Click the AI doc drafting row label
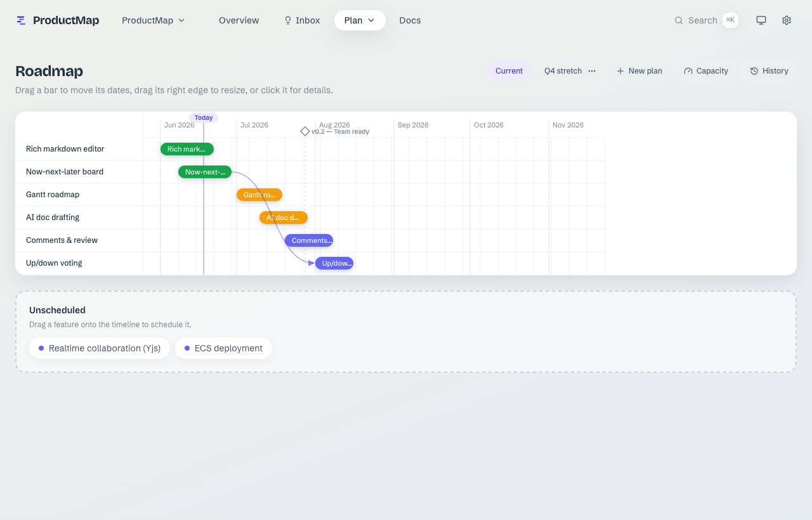Image resolution: width=812 pixels, height=520 pixels. point(53,218)
